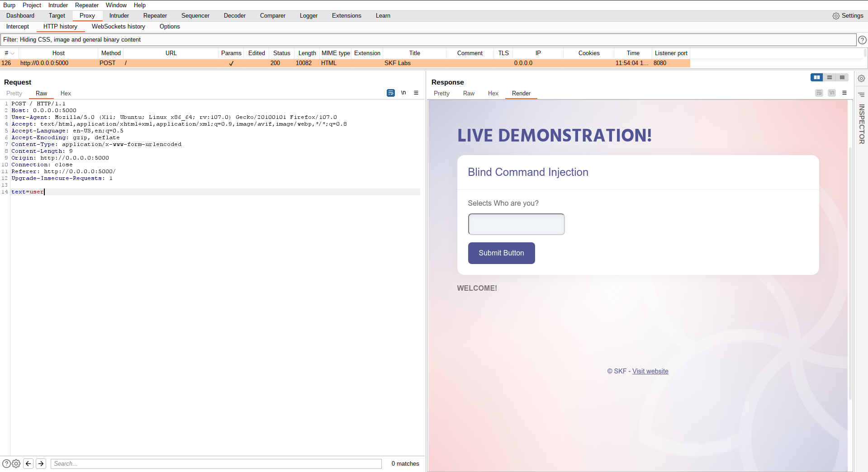Screen dimensions: 868x472
Task: Switch response view to Pretty
Action: coord(441,94)
